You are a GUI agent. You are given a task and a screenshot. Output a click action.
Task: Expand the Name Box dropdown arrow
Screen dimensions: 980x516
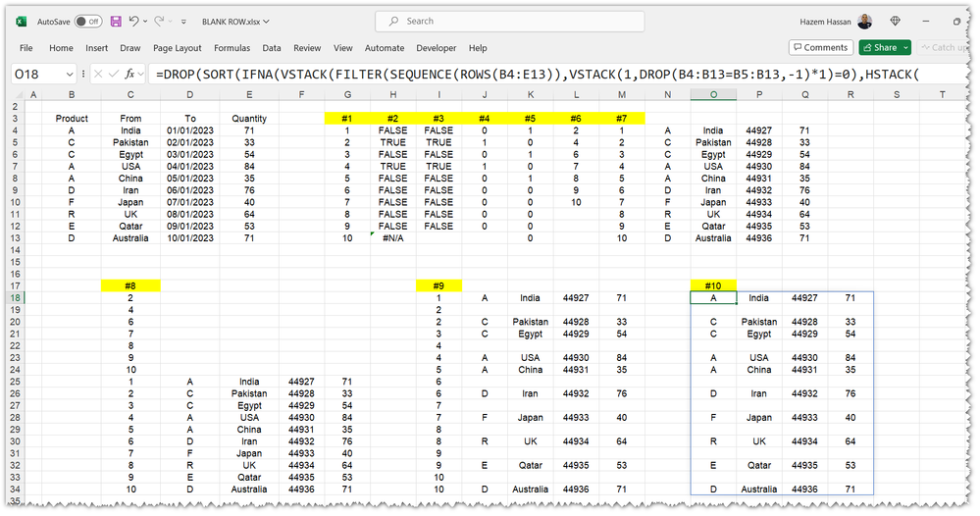point(70,75)
